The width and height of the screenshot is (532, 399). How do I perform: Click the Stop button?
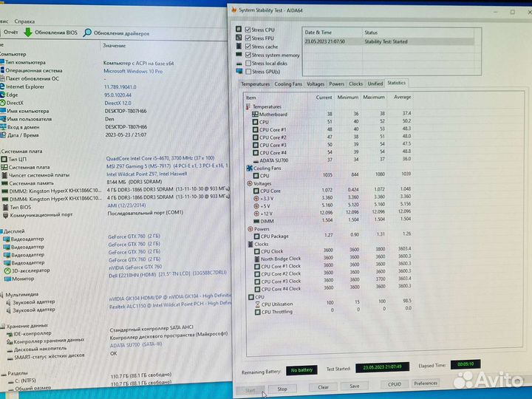coord(282,389)
